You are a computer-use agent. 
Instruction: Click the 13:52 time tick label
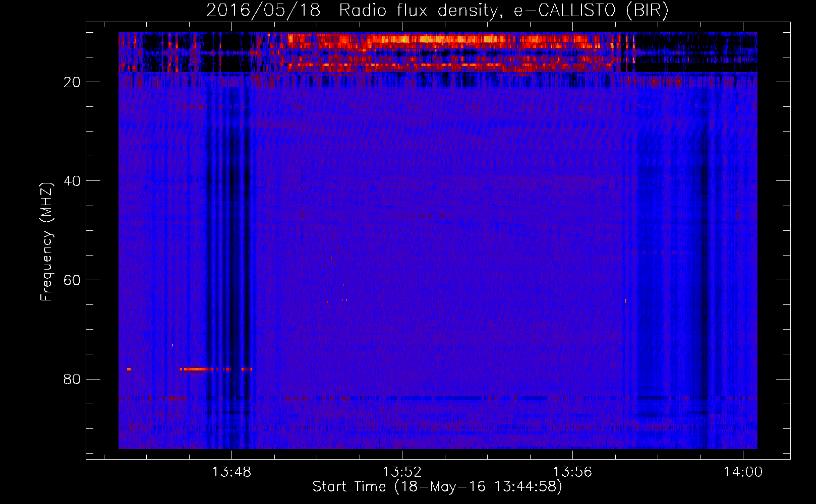[402, 472]
